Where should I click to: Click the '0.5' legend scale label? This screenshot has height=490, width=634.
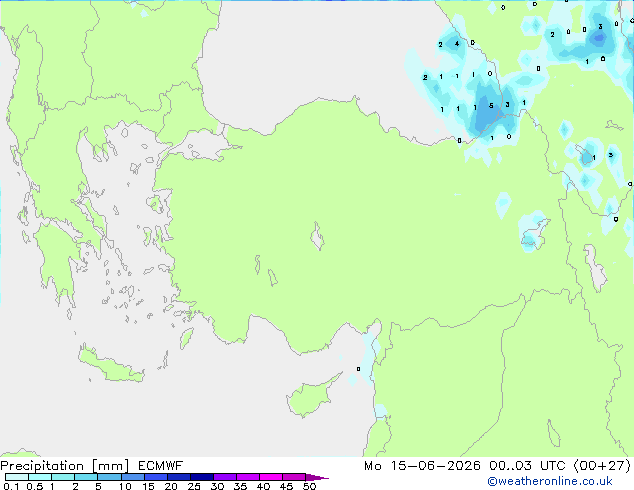pos(34,486)
